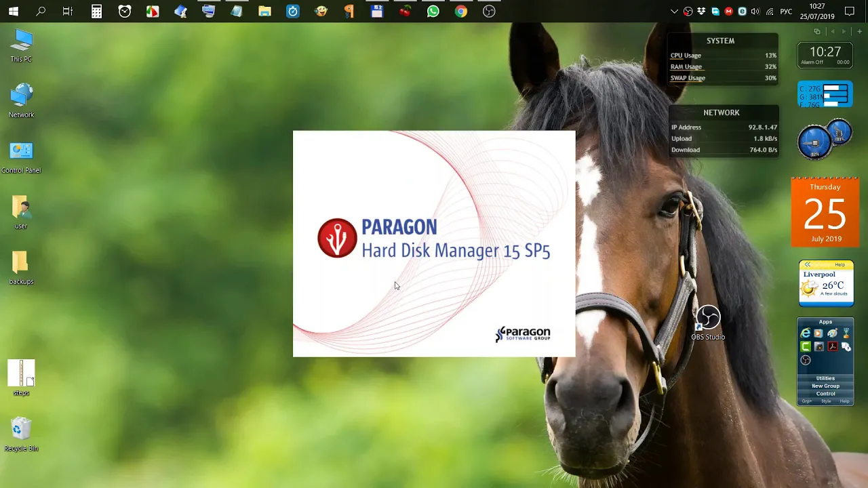Click SWAP Usage in System widget
The height and width of the screenshot is (488, 868).
723,78
